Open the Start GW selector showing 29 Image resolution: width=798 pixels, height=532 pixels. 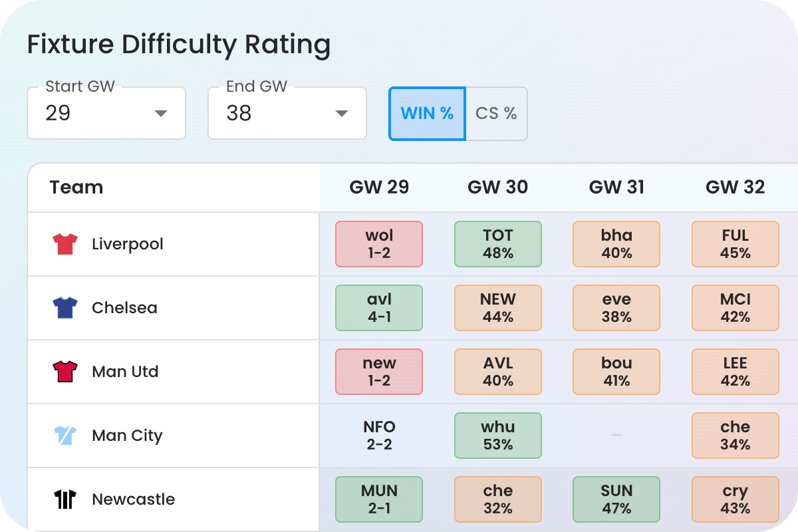point(106,113)
